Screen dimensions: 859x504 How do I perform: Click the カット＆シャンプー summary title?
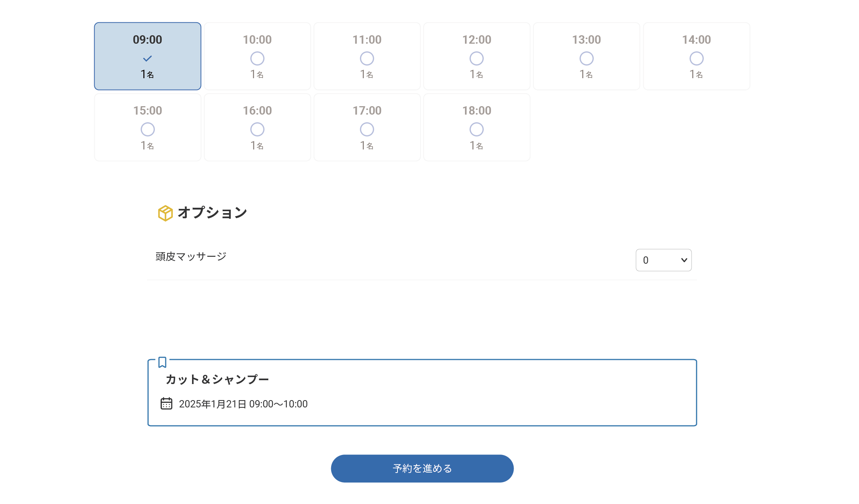point(217,379)
